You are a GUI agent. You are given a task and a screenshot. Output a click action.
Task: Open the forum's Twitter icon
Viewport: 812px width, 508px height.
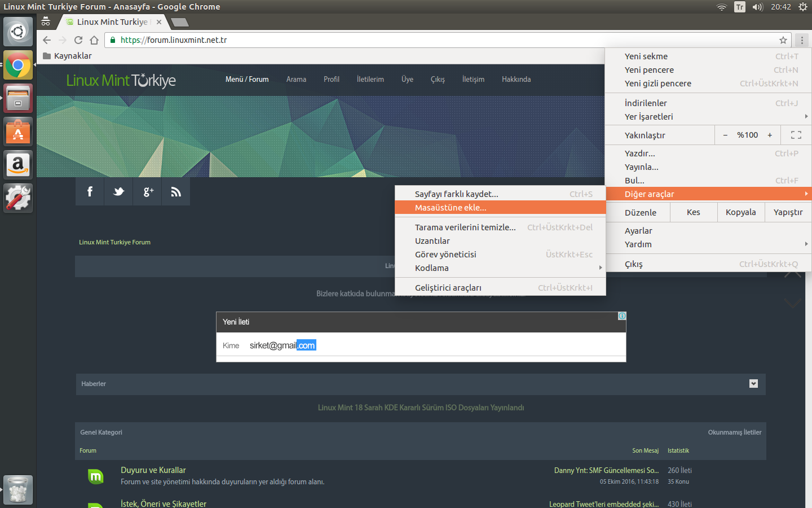pyautogui.click(x=118, y=192)
